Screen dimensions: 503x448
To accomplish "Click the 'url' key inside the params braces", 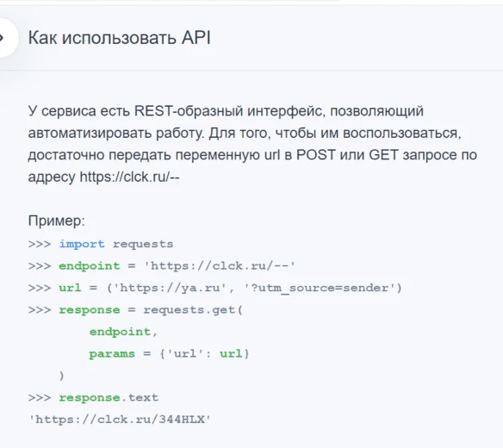I will click(x=185, y=353).
